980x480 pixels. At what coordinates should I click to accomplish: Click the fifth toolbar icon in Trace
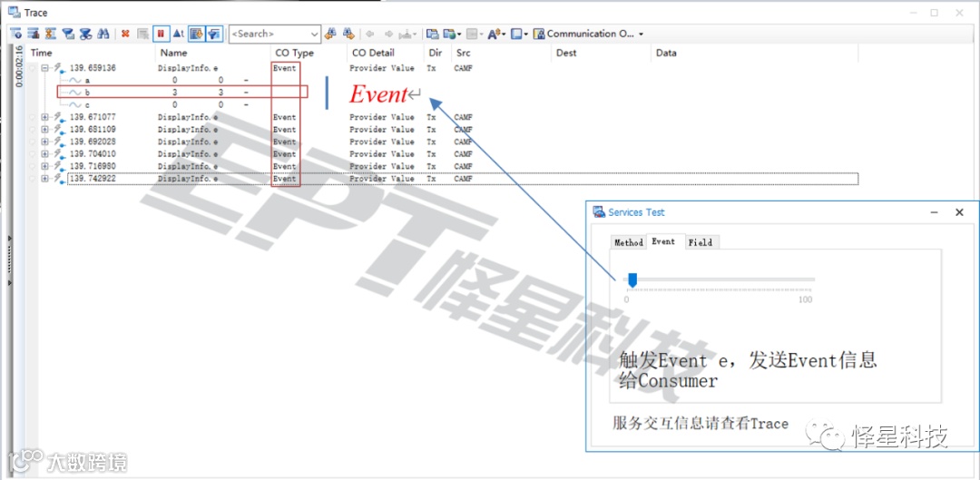pos(85,34)
